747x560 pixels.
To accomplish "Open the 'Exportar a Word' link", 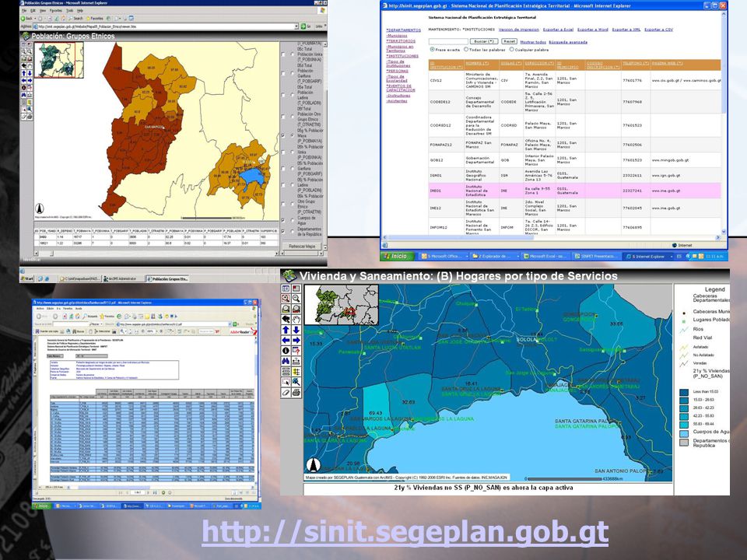I will click(593, 30).
